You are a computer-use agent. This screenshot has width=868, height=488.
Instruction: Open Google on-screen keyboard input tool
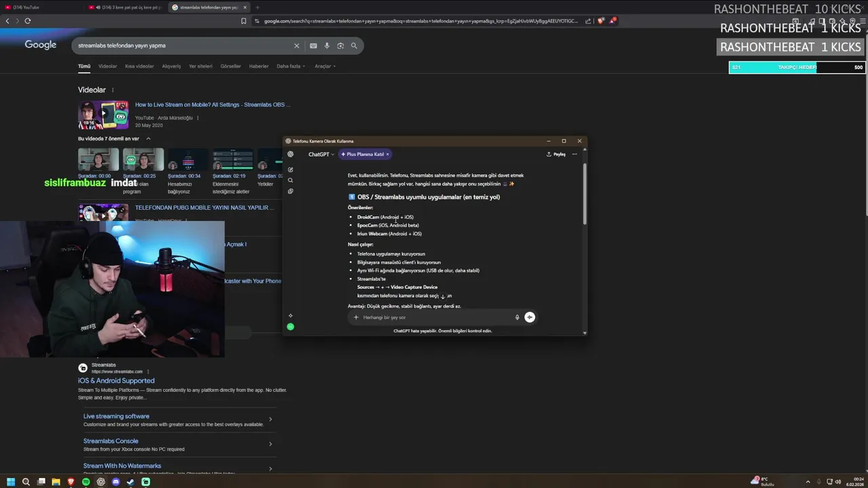point(313,45)
